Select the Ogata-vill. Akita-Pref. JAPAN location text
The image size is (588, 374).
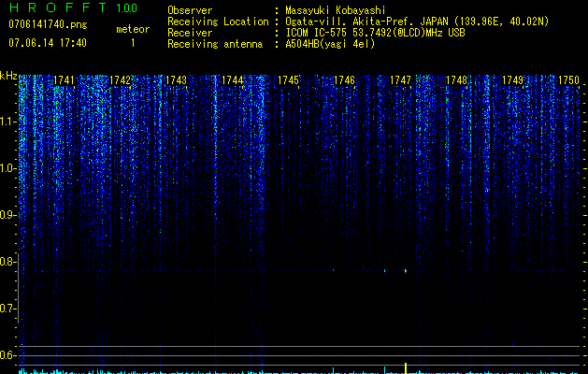(416, 22)
